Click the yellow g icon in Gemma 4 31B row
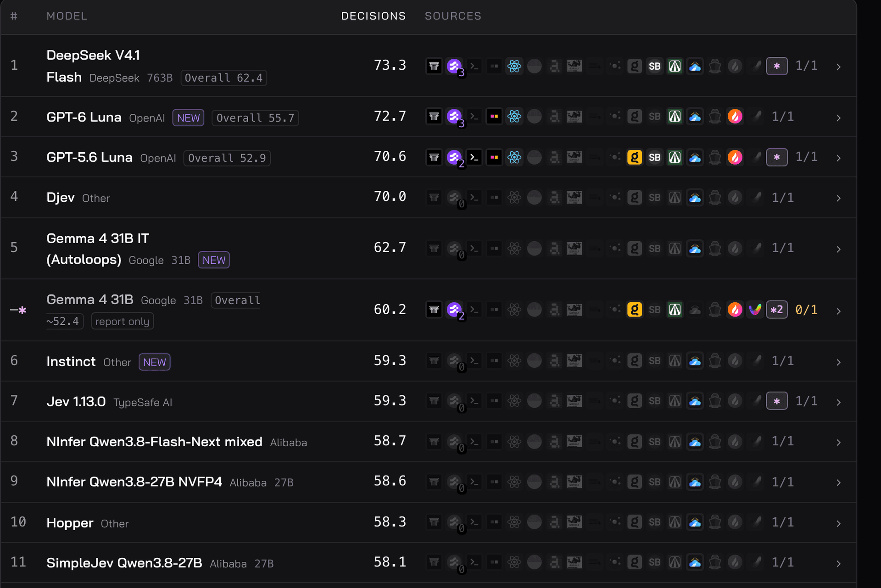Viewport: 881px width, 588px height. [635, 310]
